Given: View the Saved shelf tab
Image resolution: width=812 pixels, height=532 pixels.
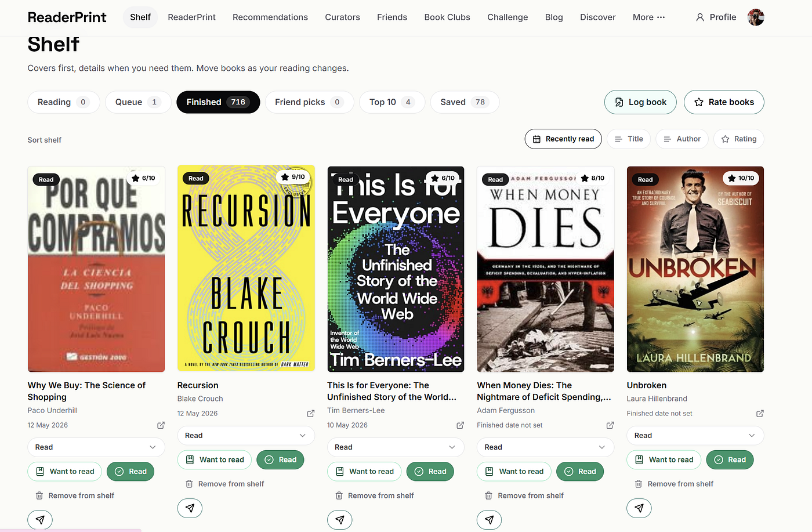Looking at the screenshot, I should click(465, 102).
